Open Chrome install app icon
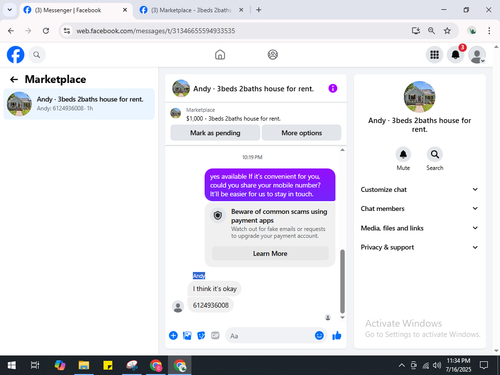The height and width of the screenshot is (375, 500). 416,31
